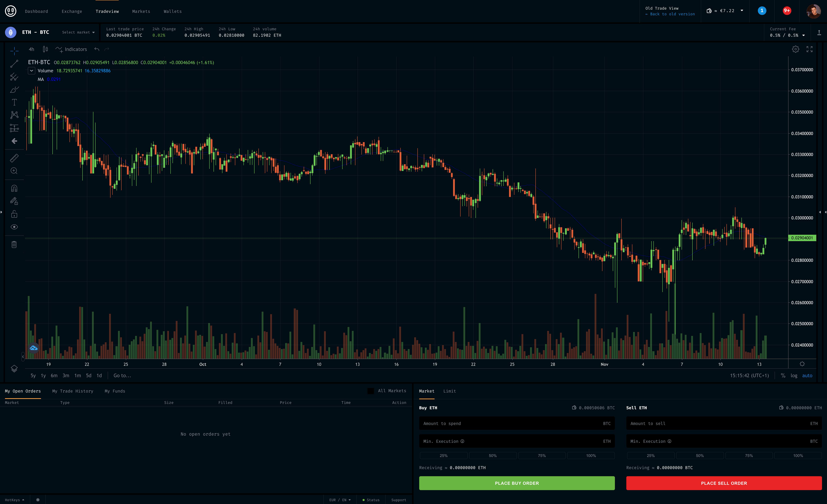Select the trend line drawing tool

[14, 64]
